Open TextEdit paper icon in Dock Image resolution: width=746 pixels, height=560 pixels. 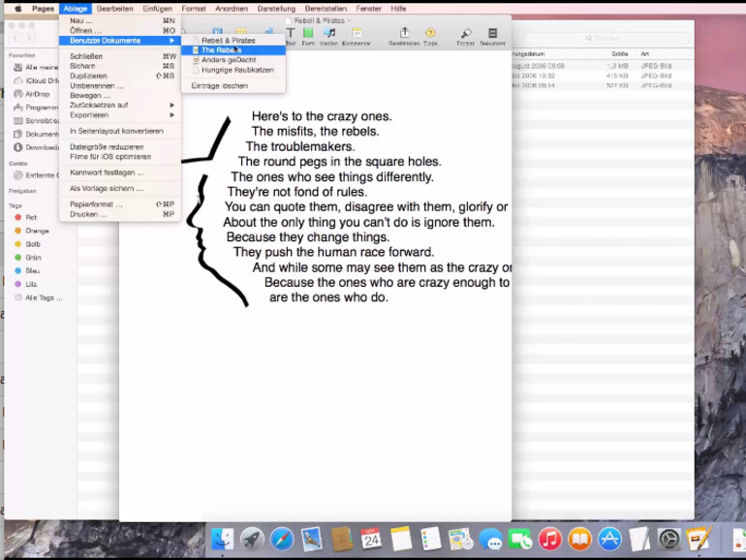639,539
